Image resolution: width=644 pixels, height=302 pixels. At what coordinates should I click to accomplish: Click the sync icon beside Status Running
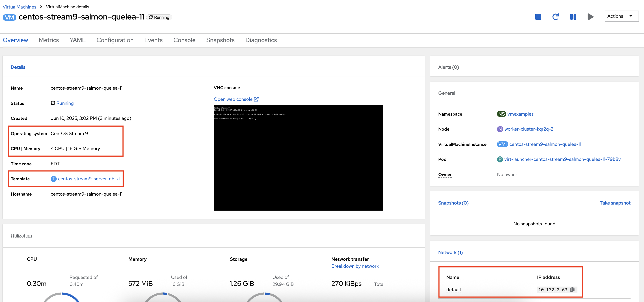point(53,103)
